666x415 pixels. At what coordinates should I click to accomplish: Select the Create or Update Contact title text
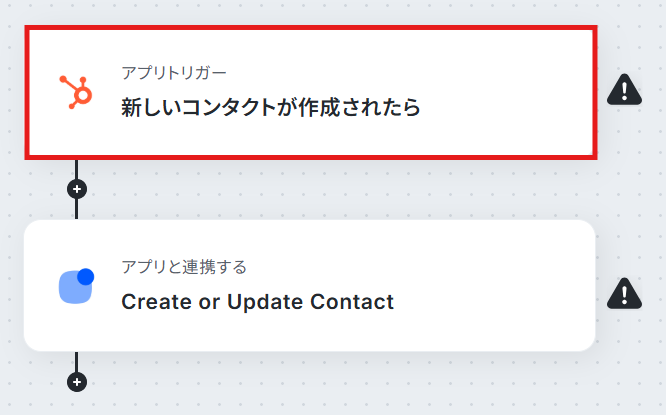coord(257,301)
